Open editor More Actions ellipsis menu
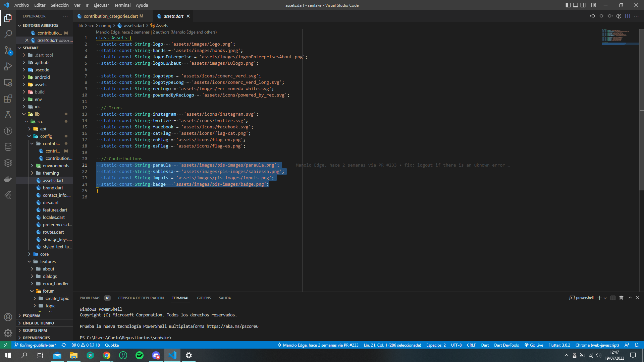This screenshot has width=644, height=362. (636, 16)
